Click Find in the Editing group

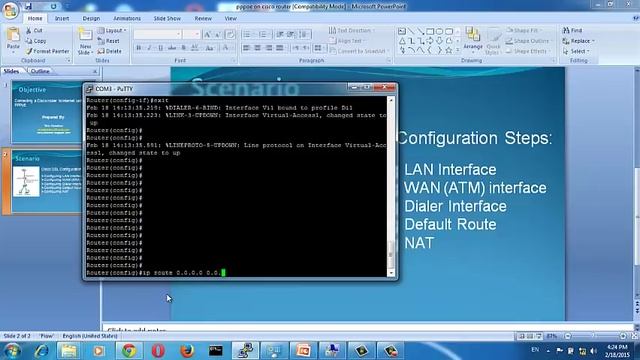pos(573,30)
